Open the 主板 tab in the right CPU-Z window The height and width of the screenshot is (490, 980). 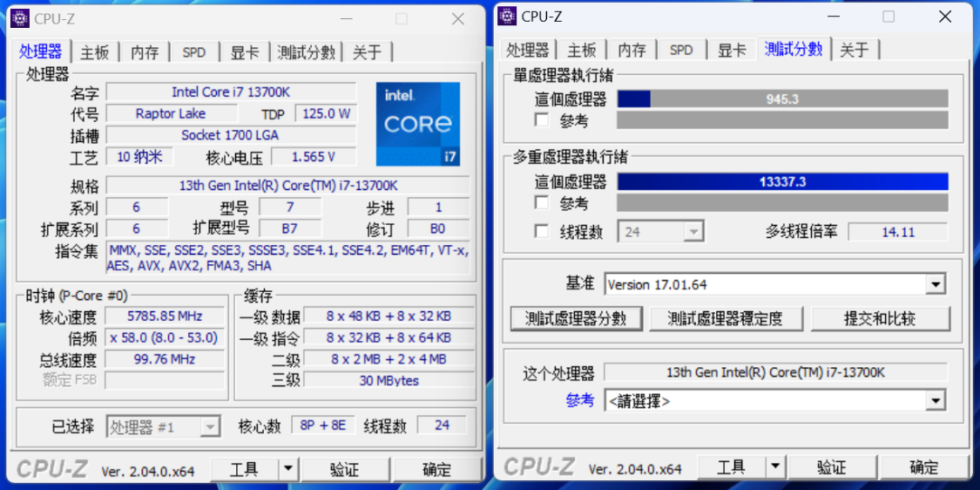click(x=581, y=50)
